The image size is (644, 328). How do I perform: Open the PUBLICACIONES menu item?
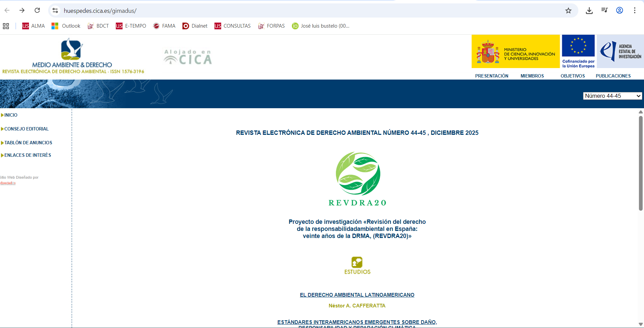(x=613, y=76)
